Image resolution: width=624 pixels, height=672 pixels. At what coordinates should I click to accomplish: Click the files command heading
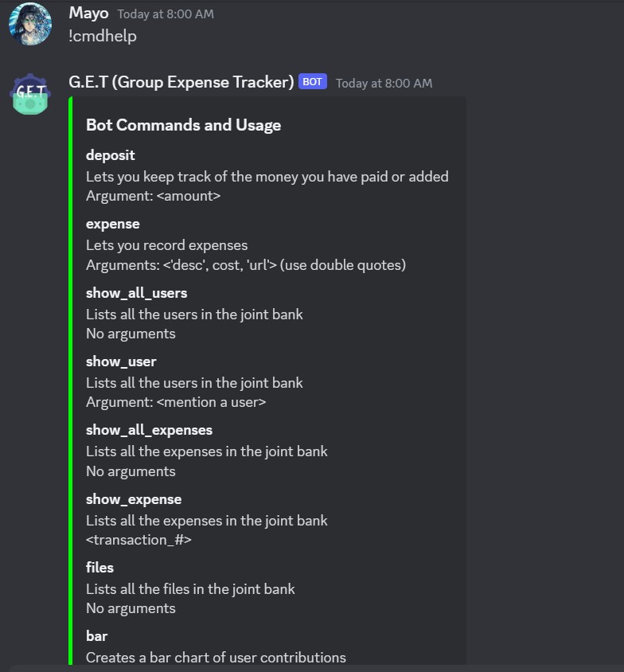99,568
